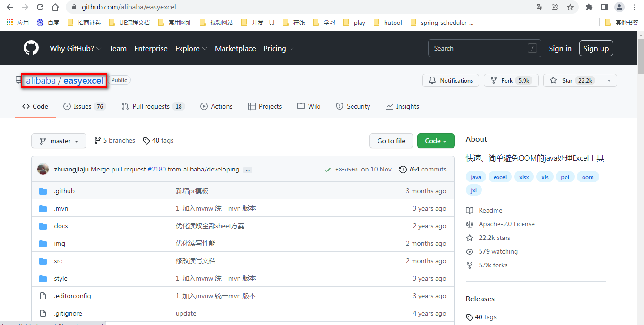Switch to the Pull requests tab
Viewport: 644px width, 325px height.
coord(153,106)
